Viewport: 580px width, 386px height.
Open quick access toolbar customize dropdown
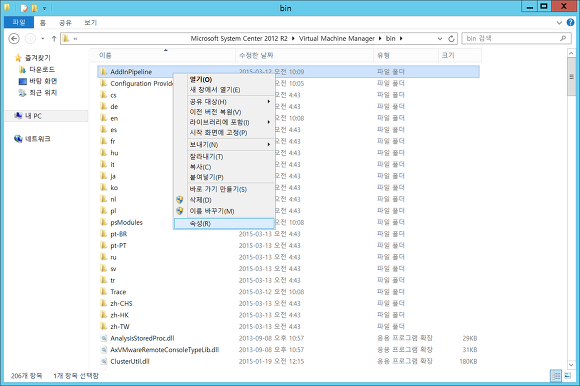pyautogui.click(x=44, y=8)
